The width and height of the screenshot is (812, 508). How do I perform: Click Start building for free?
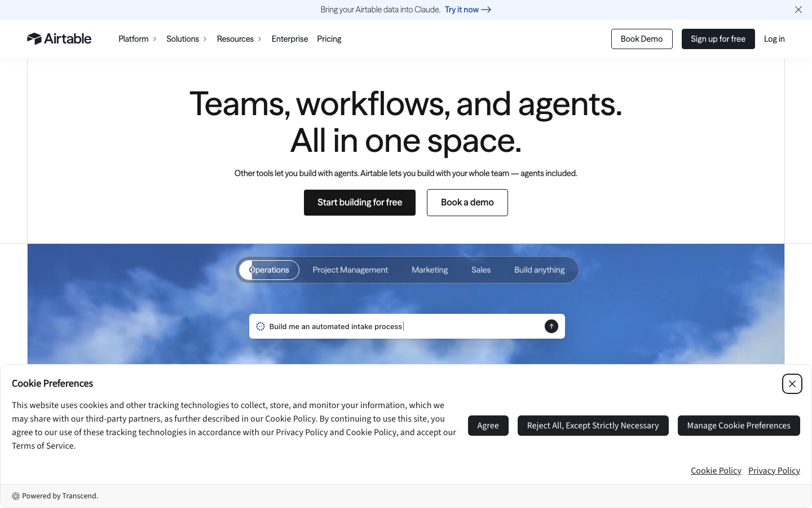[360, 203]
